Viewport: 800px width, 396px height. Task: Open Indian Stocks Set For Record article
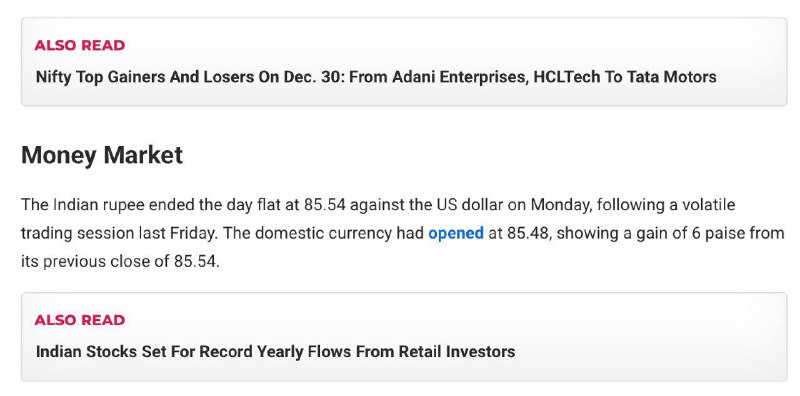[276, 352]
